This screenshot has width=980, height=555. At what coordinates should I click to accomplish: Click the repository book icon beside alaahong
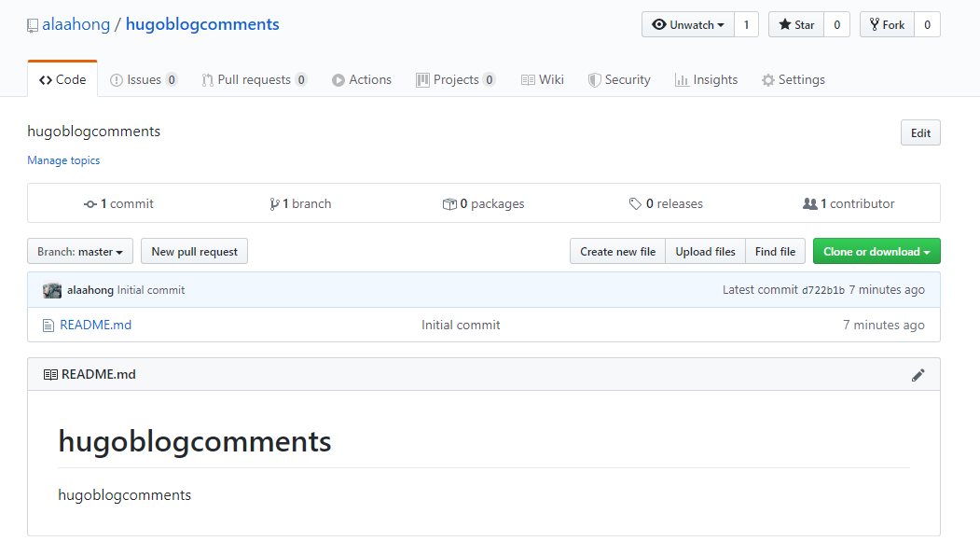[33, 25]
